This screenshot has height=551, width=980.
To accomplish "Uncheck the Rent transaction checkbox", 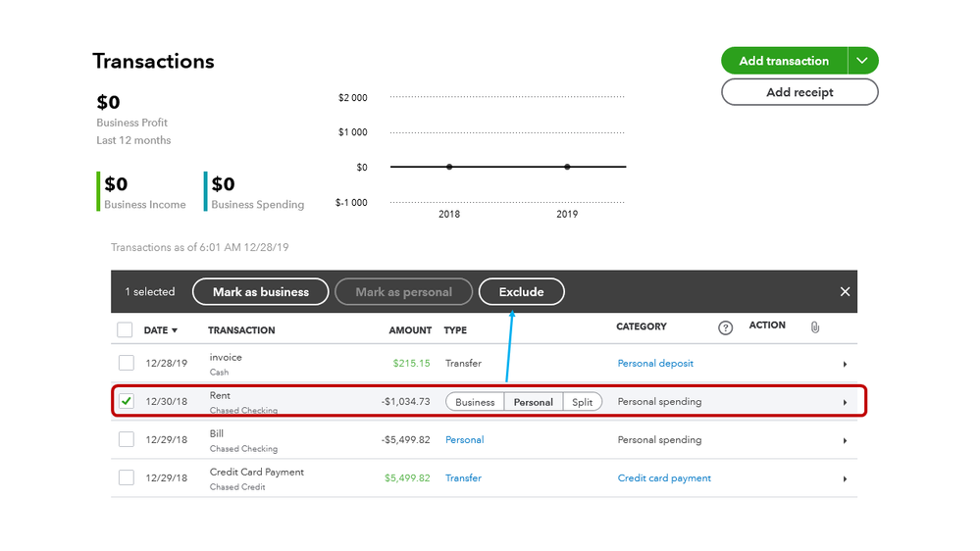I will pos(127,402).
